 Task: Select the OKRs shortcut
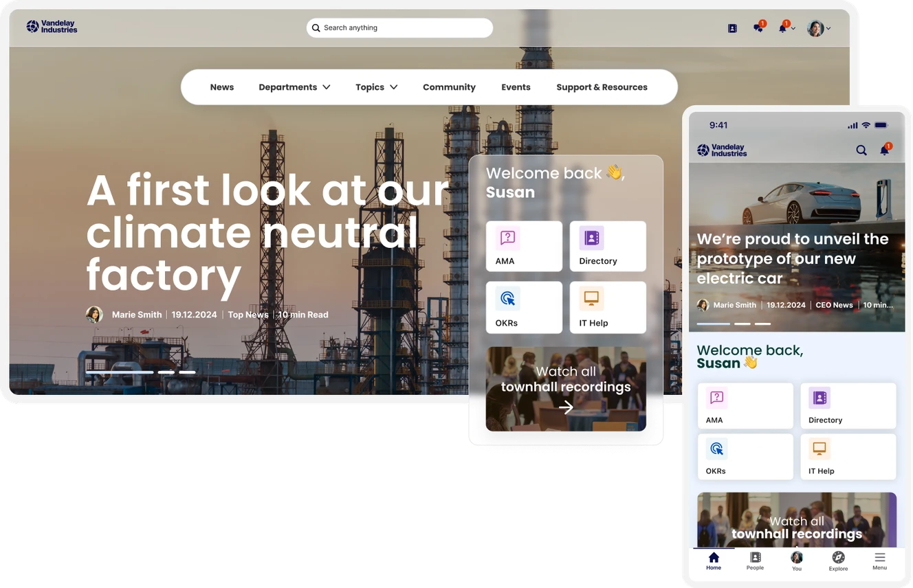524,307
